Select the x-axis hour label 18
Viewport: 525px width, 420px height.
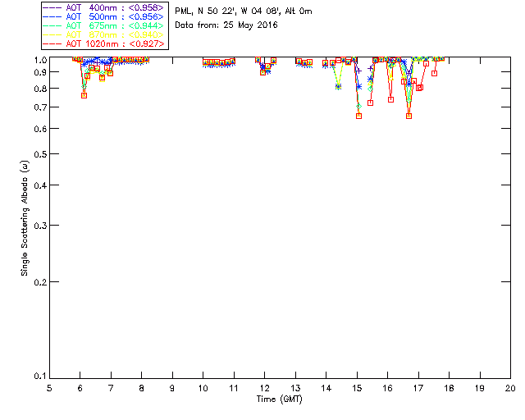pyautogui.click(x=449, y=388)
